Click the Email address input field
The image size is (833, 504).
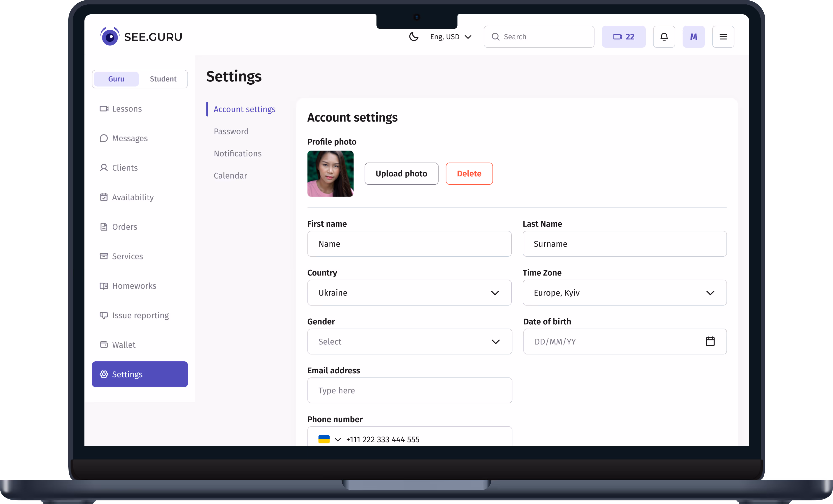coord(409,390)
